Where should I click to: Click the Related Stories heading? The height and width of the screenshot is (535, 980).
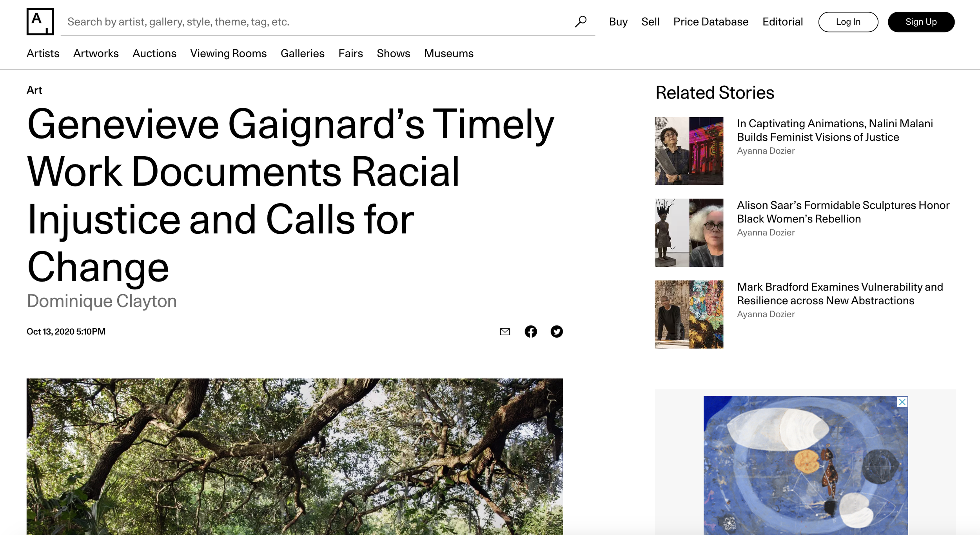coord(715,93)
